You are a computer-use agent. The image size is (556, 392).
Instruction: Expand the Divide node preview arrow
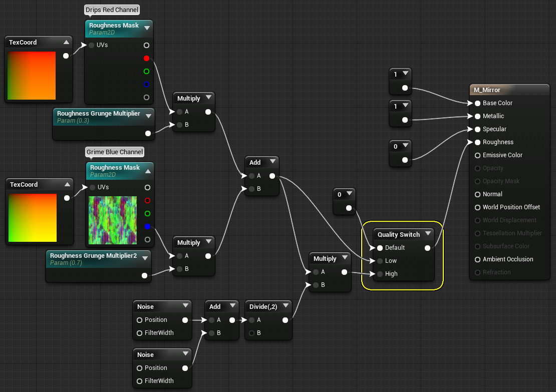(286, 306)
